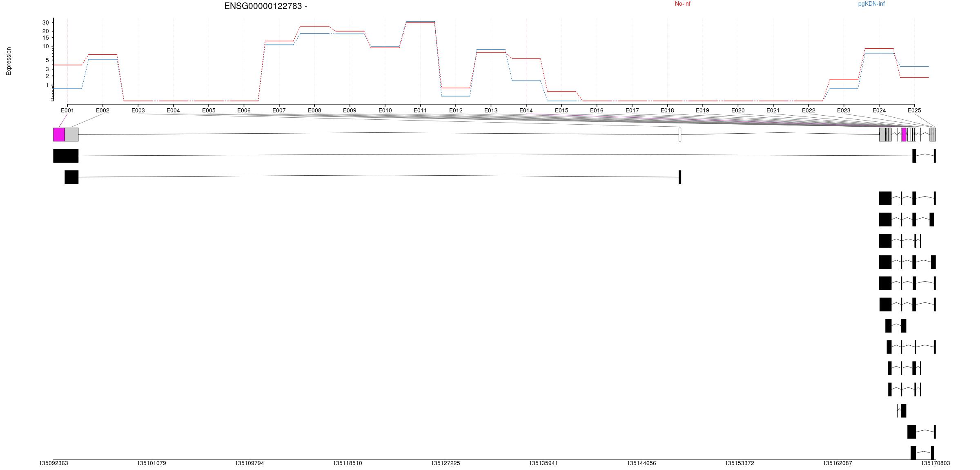Click the black exon starting the second transcript
This screenshot has width=980, height=470.
pos(71,177)
